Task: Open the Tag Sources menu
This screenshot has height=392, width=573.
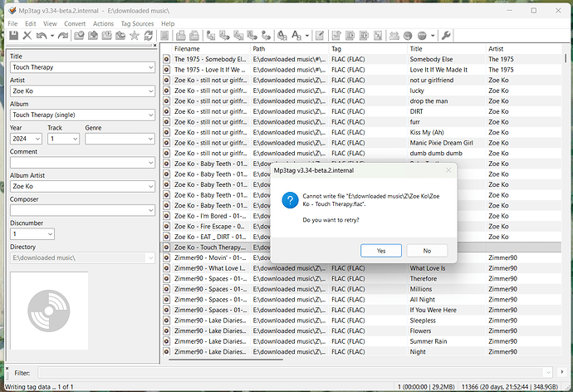Action: pyautogui.click(x=137, y=24)
